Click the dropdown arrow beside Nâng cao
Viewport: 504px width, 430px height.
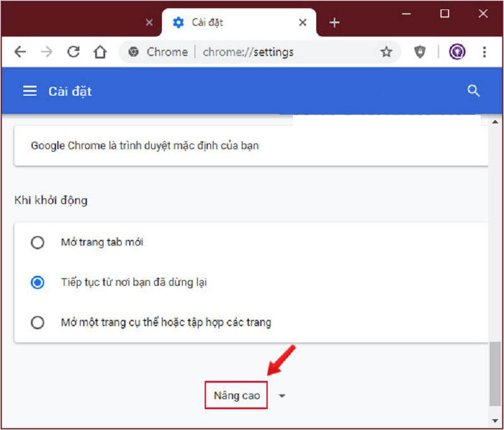282,395
